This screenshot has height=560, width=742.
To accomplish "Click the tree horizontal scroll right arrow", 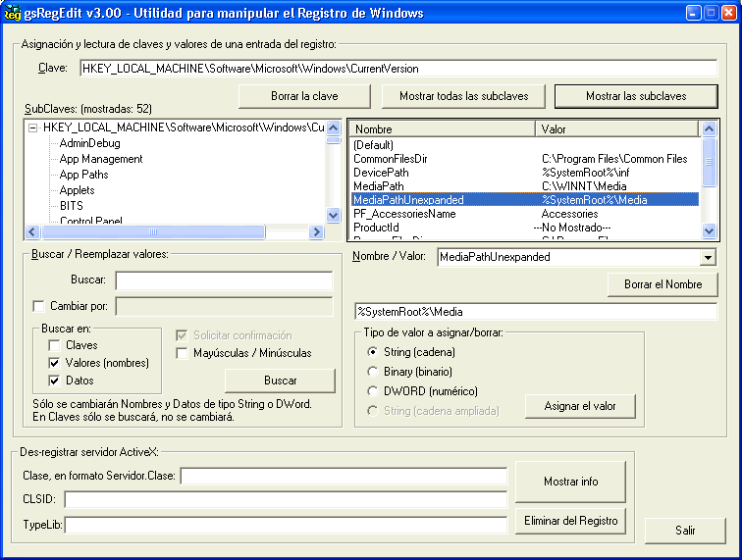I will coord(316,231).
